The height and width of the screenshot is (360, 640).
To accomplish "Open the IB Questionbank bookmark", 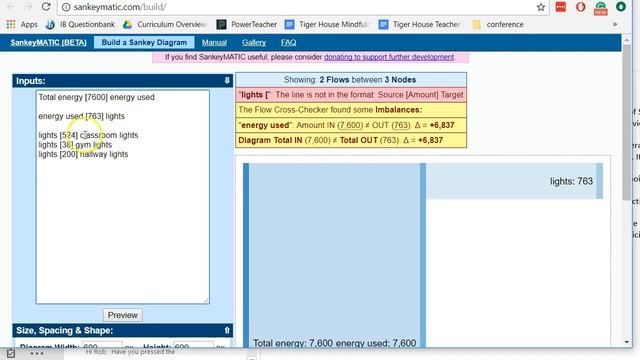I will tap(80, 24).
